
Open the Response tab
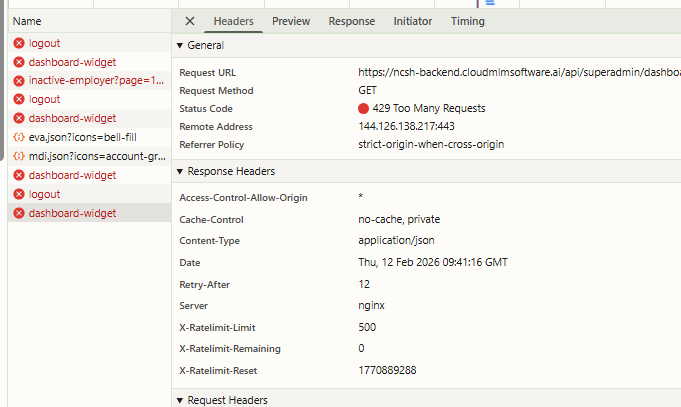tap(352, 21)
